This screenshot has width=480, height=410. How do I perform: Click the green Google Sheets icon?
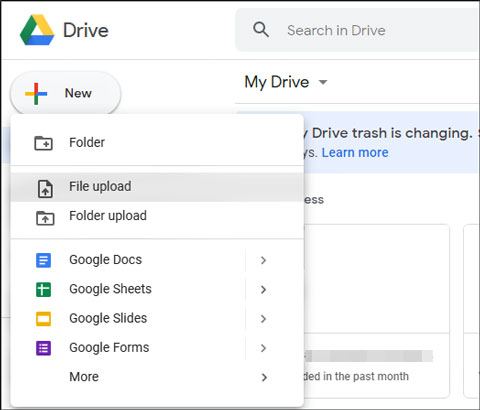coord(44,289)
